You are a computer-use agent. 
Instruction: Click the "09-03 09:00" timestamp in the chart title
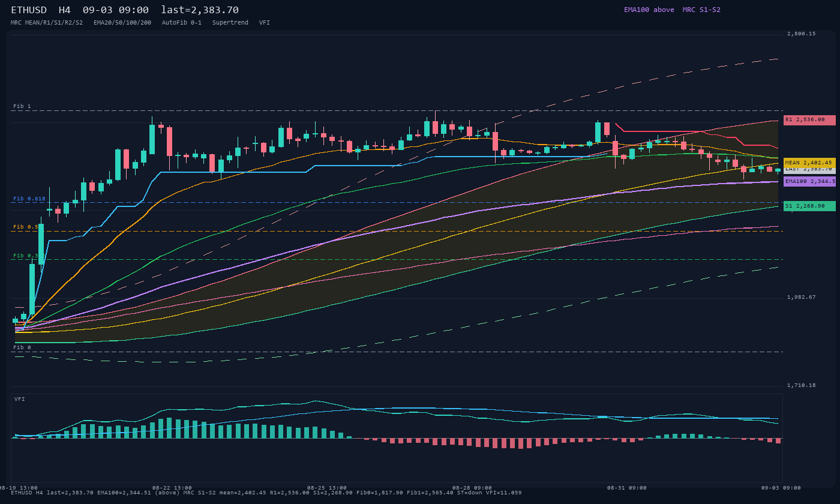pyautogui.click(x=116, y=10)
